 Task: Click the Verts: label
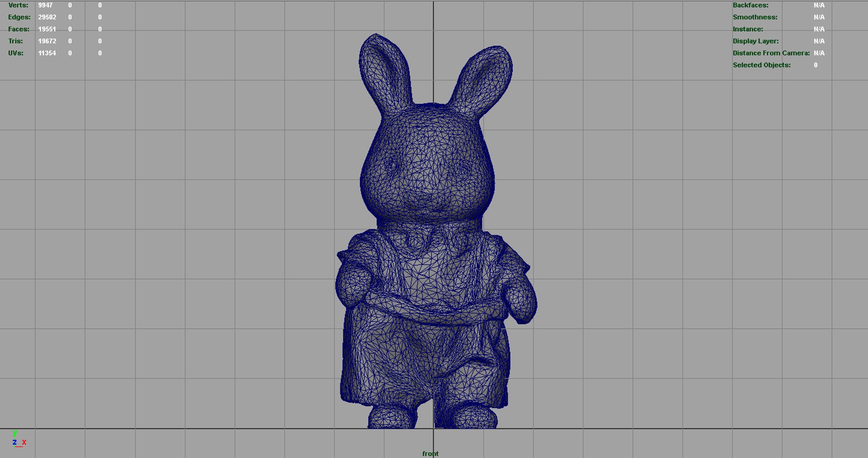(x=18, y=5)
